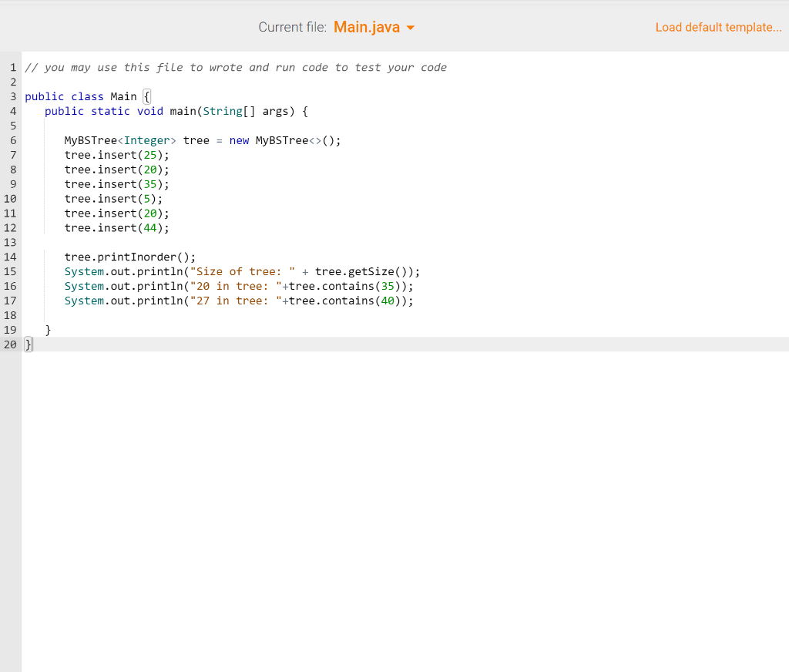Click the tree.insert(20); statement on line 11
The image size is (789, 672).
tap(117, 213)
